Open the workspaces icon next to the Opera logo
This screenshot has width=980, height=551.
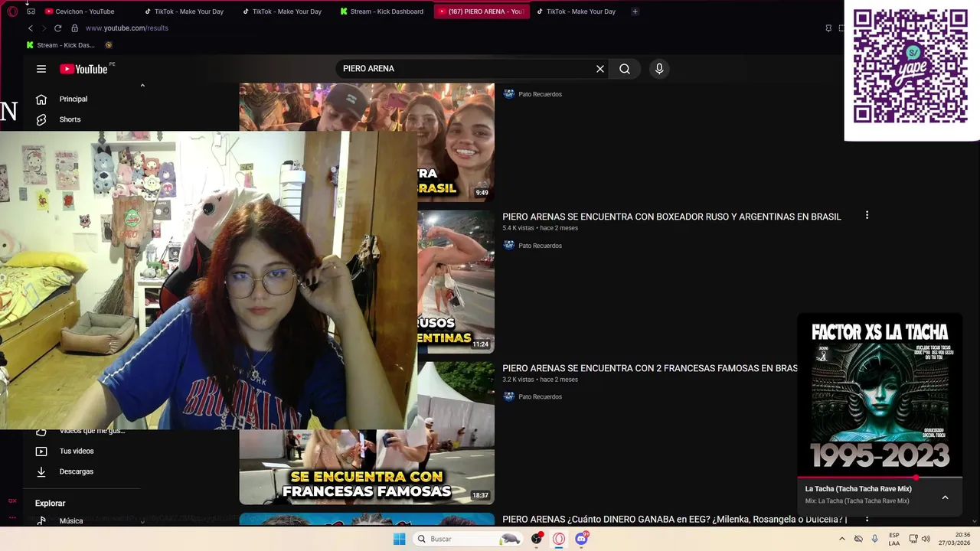31,11
